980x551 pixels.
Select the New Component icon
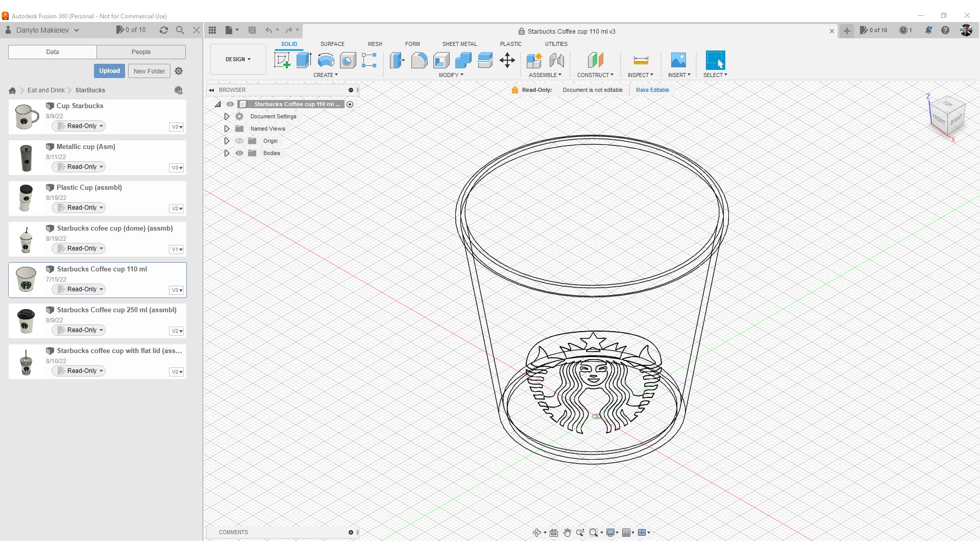point(534,60)
